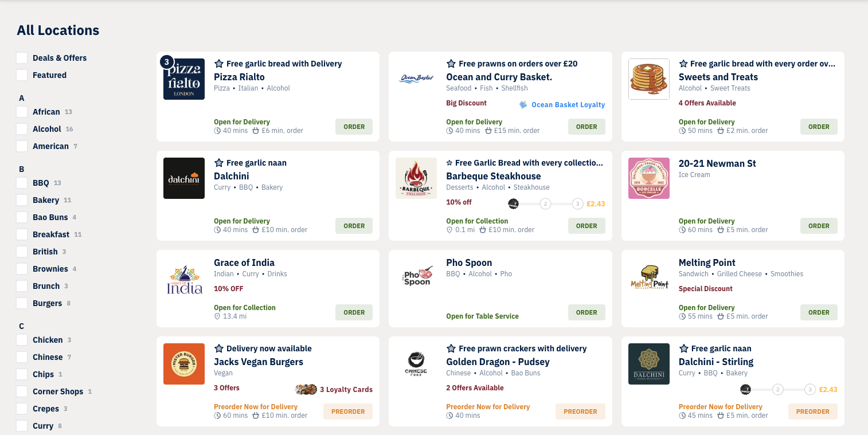Check the Burgers cuisine filter
Screen dimensions: 868x435
(x=22, y=303)
